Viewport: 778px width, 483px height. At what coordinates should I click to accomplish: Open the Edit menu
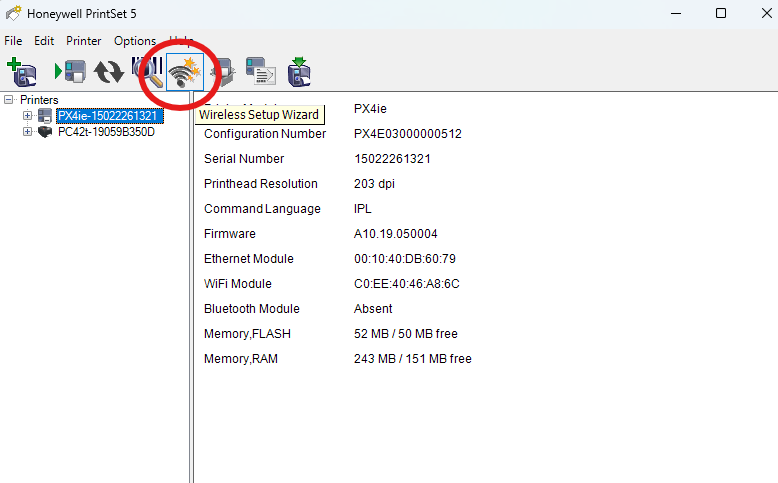[x=44, y=41]
